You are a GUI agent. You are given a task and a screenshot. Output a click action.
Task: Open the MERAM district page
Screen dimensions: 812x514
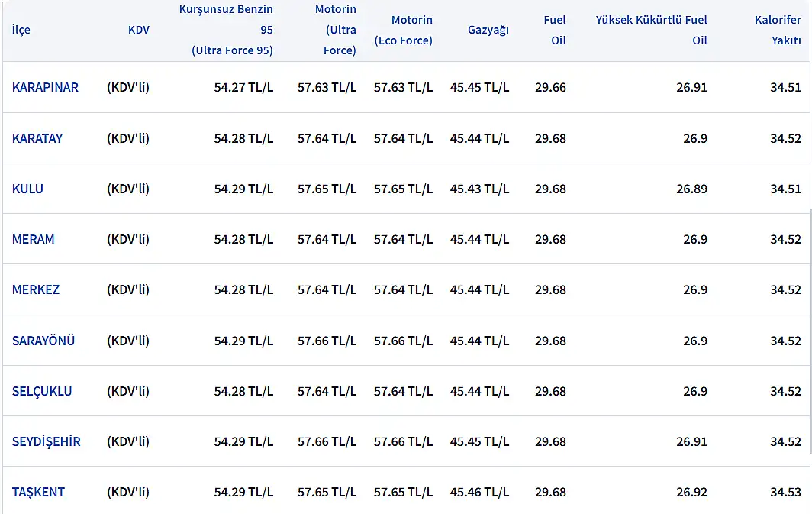pyautogui.click(x=34, y=239)
